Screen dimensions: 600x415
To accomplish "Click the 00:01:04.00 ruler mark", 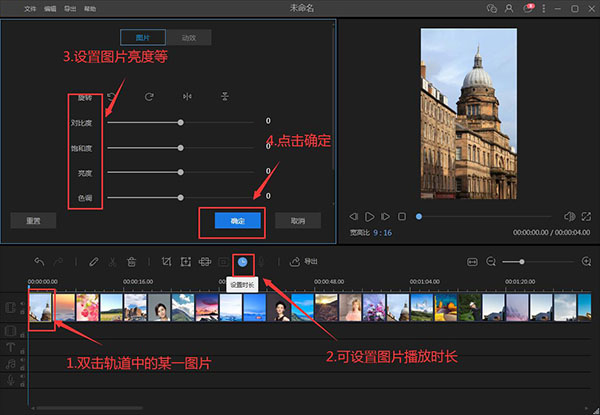I will click(424, 282).
